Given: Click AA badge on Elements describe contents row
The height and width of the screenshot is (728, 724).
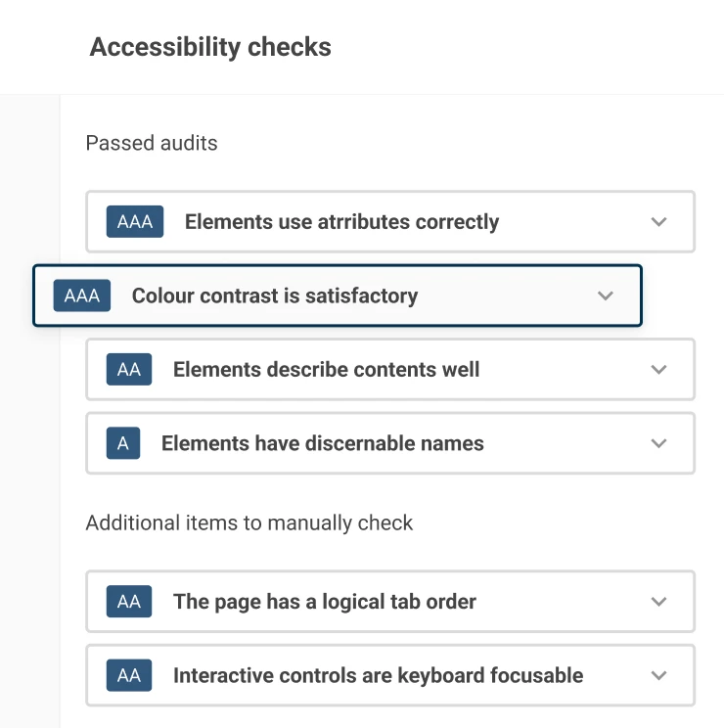Looking at the screenshot, I should [129, 370].
